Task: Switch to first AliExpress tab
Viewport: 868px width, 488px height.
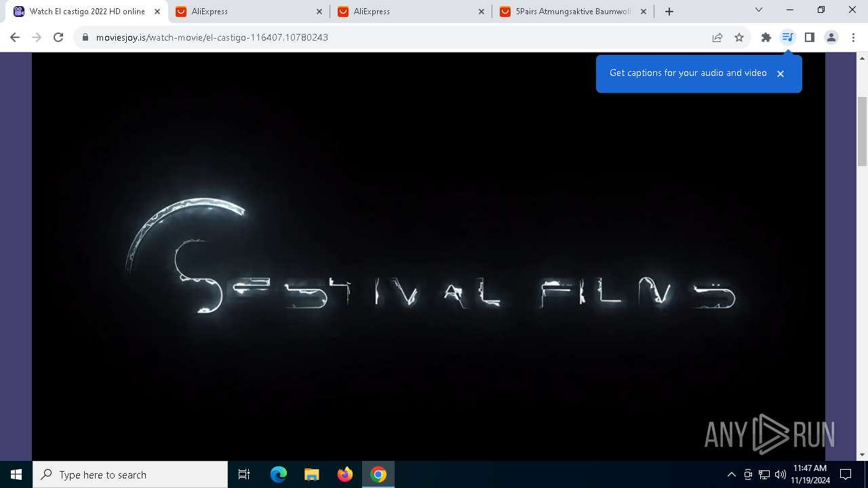Action: (250, 12)
